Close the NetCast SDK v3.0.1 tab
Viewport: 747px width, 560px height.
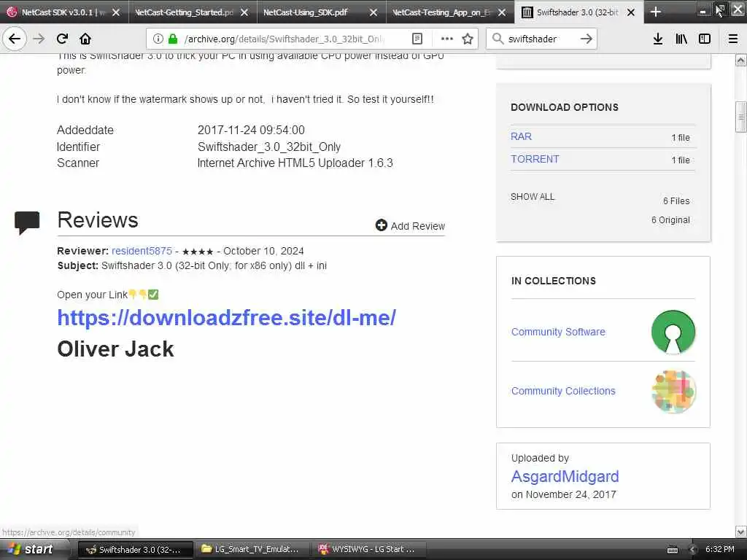coord(116,12)
